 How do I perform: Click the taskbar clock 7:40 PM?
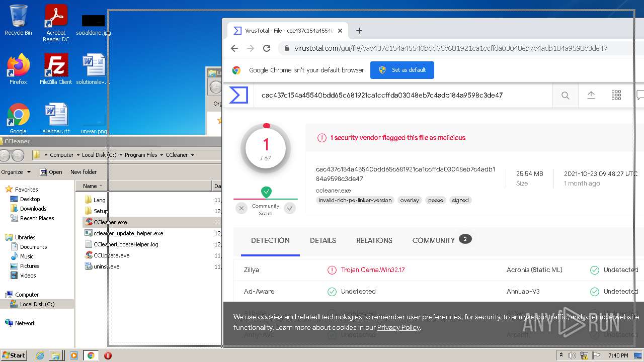pyautogui.click(x=618, y=355)
